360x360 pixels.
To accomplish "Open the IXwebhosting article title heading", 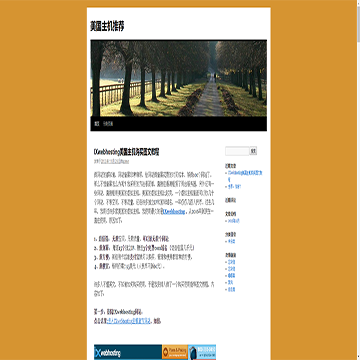I will pos(127,152).
